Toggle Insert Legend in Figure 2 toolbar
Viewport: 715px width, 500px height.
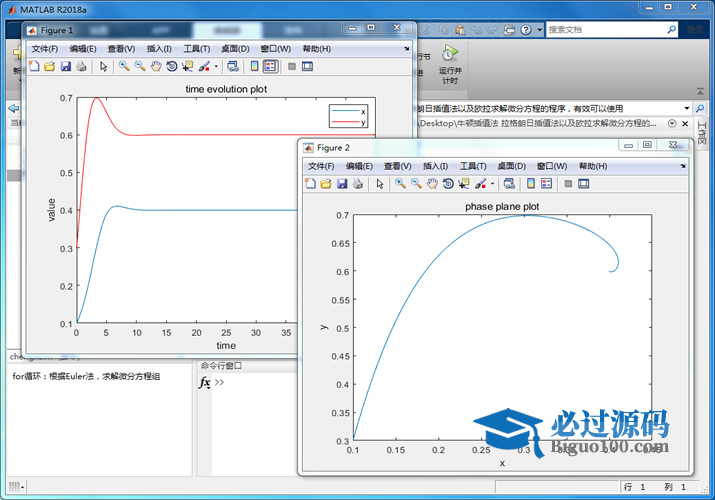tap(546, 184)
